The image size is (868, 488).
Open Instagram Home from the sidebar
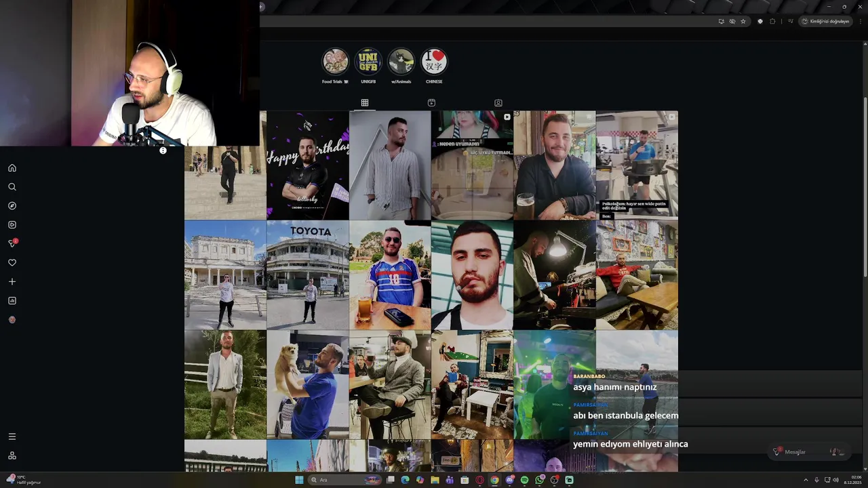[x=12, y=168]
